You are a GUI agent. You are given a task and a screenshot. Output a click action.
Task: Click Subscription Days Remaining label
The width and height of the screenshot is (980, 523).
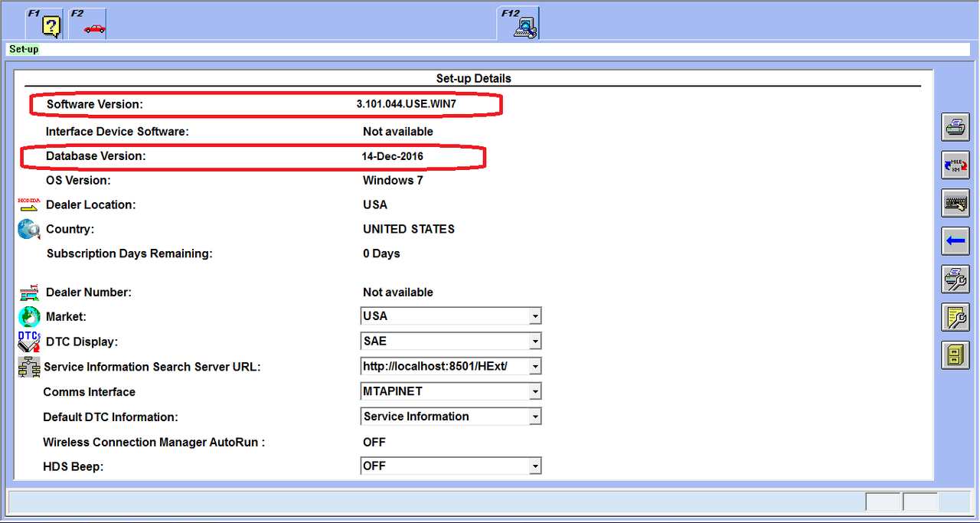129,253
